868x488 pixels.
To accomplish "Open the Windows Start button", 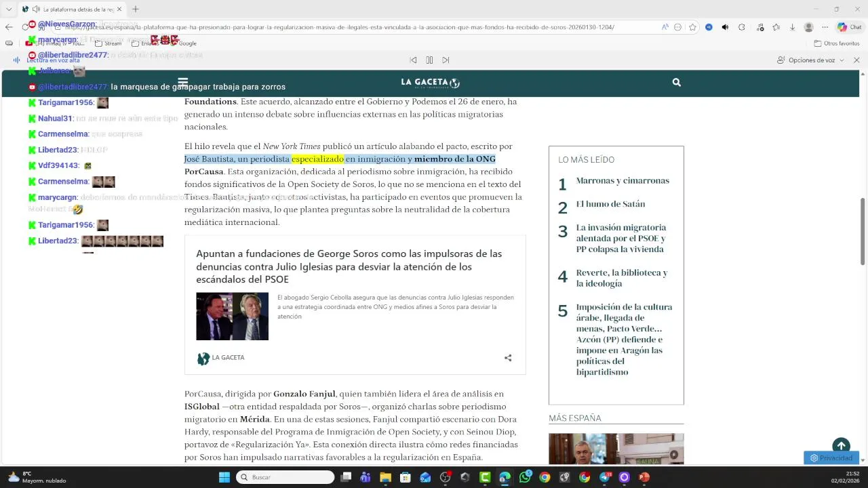I will 224,477.
